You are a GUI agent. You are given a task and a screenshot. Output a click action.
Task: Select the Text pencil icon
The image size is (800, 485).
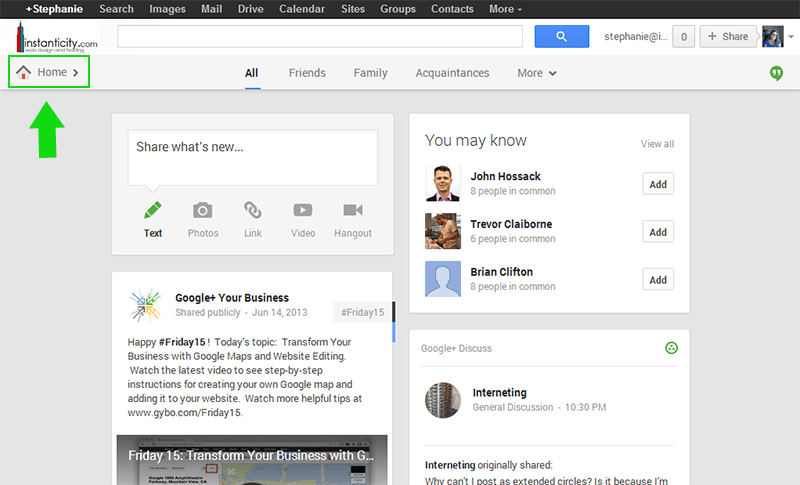(x=153, y=210)
